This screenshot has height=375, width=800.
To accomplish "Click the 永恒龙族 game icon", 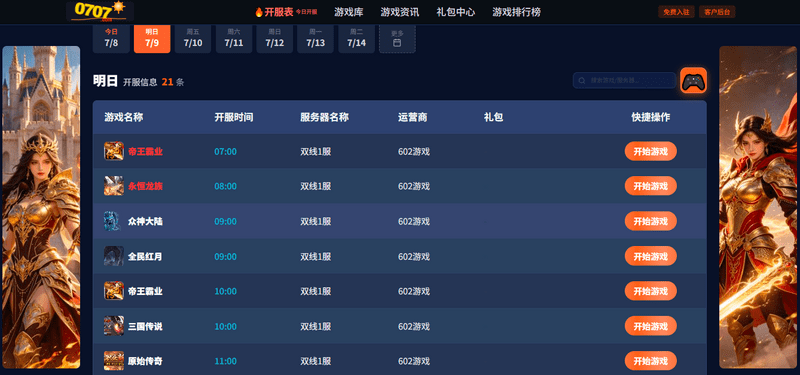I will coord(114,186).
